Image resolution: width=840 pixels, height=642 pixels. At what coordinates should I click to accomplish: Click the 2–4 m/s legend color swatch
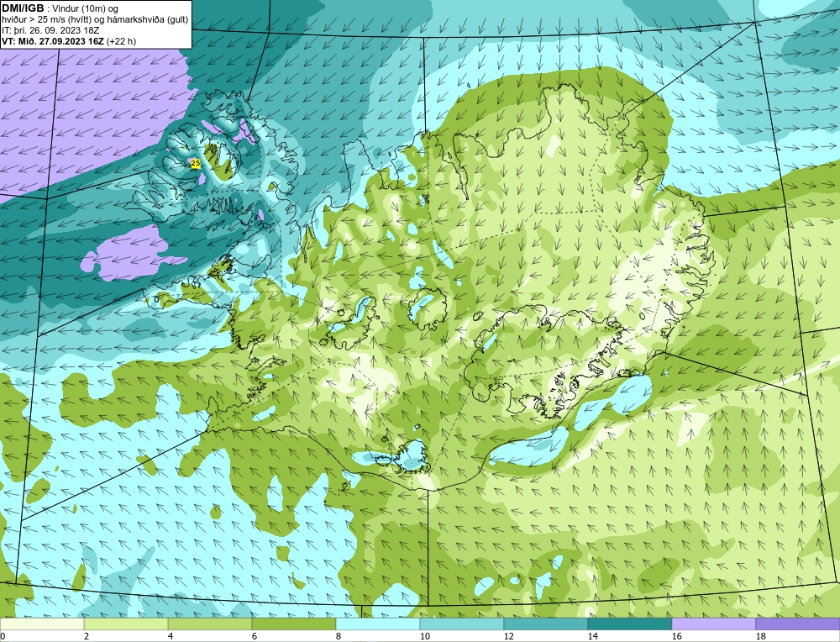coord(126,624)
